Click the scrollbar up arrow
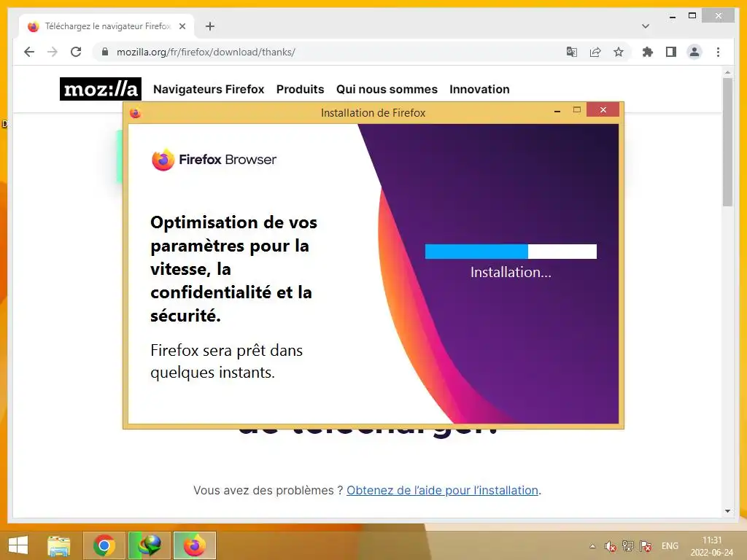Image resolution: width=747 pixels, height=560 pixels. (x=727, y=72)
